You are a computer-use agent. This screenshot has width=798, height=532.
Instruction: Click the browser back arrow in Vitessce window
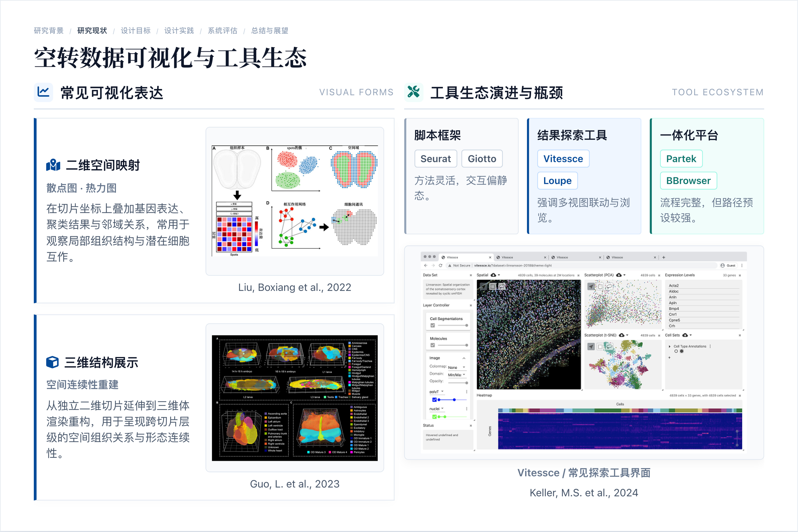click(426, 265)
